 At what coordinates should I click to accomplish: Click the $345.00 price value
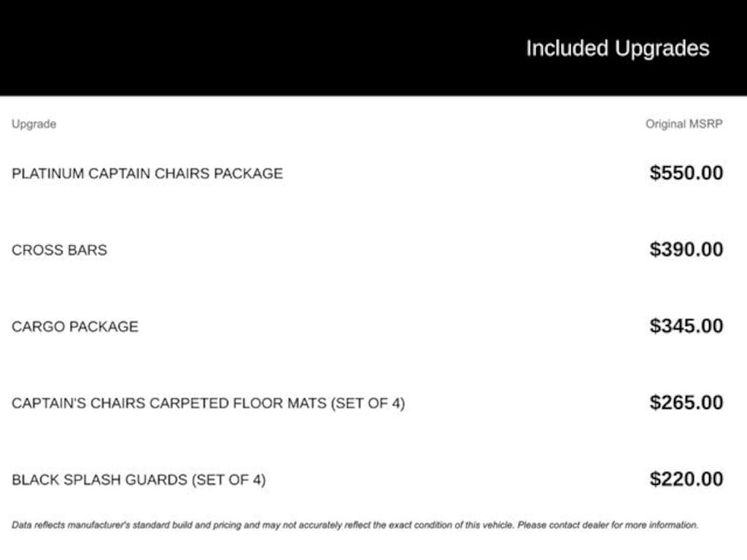click(x=686, y=326)
